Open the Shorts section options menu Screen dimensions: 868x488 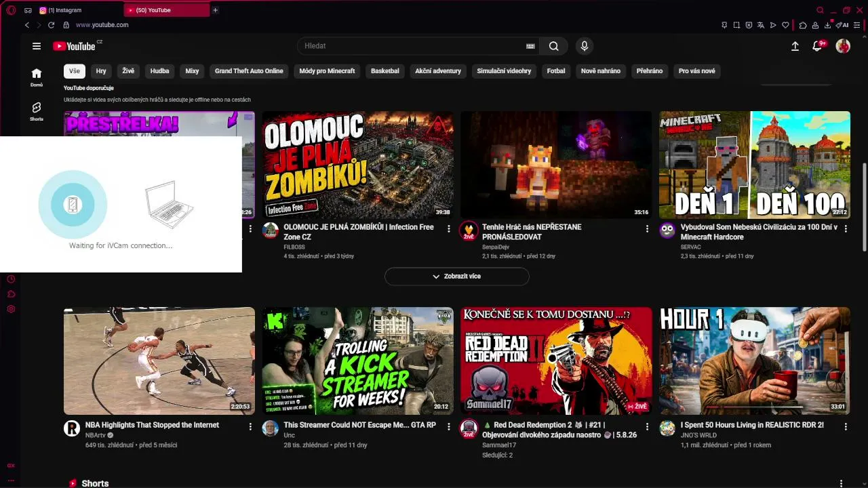coord(842,483)
